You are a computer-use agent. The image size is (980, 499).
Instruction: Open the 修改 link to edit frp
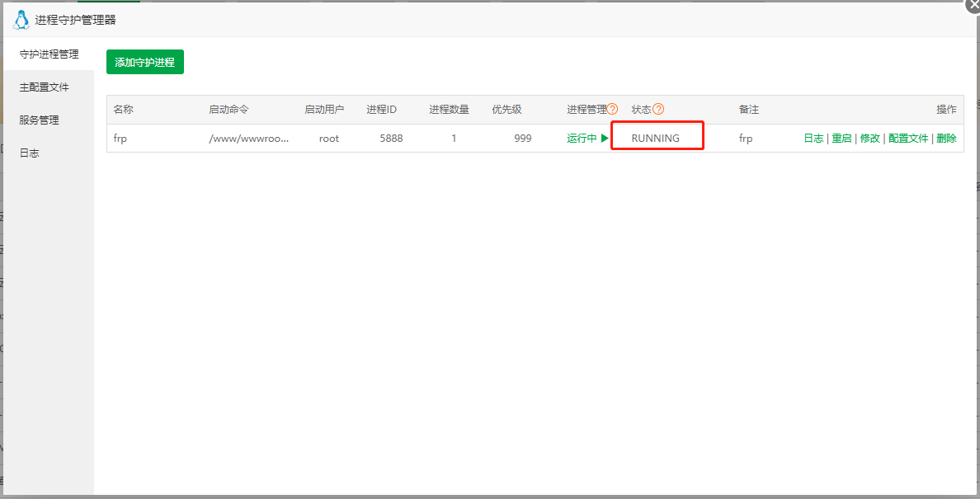pyautogui.click(x=869, y=138)
